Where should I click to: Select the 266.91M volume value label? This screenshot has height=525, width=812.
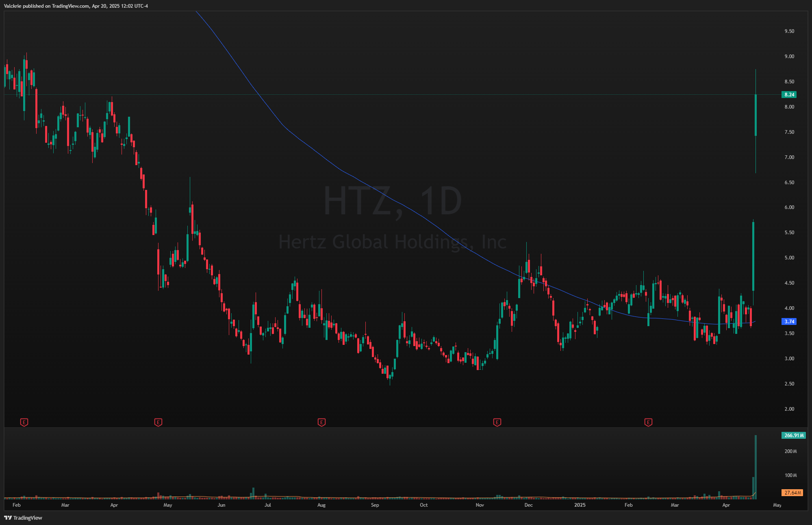point(793,436)
